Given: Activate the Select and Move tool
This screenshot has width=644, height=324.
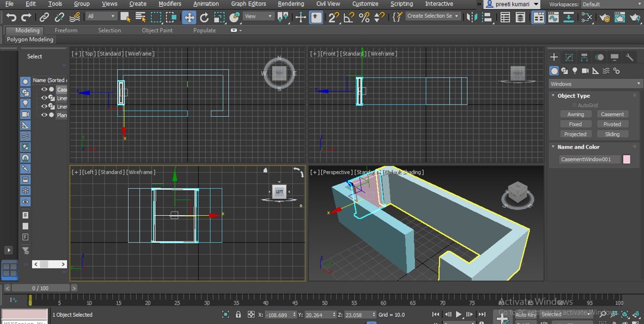Looking at the screenshot, I should [189, 17].
